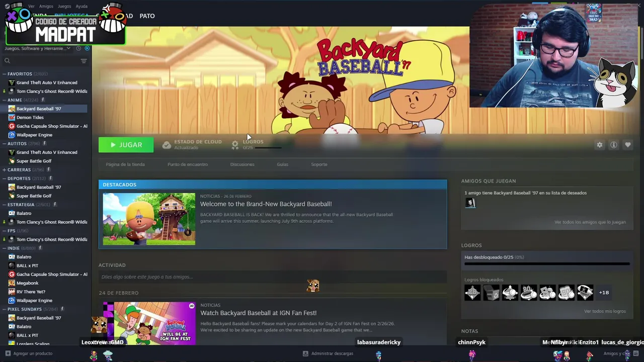Click the cloud status checkmark icon

[167, 145]
